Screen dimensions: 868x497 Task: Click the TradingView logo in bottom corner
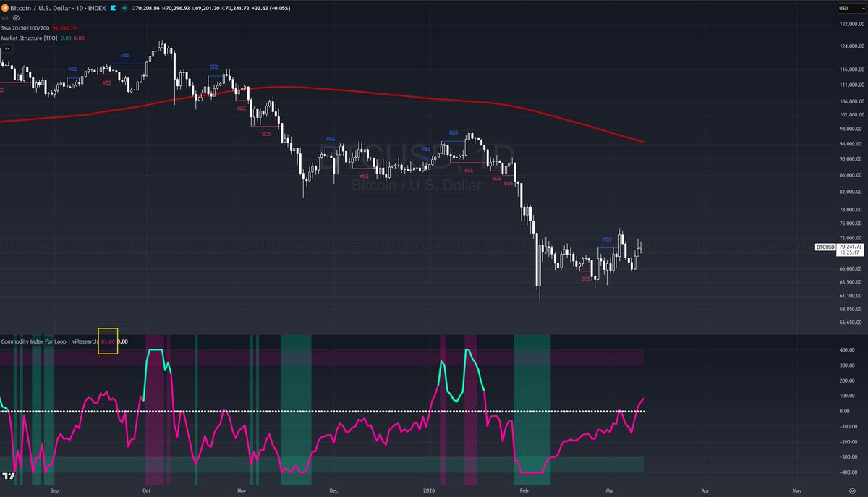click(8, 476)
